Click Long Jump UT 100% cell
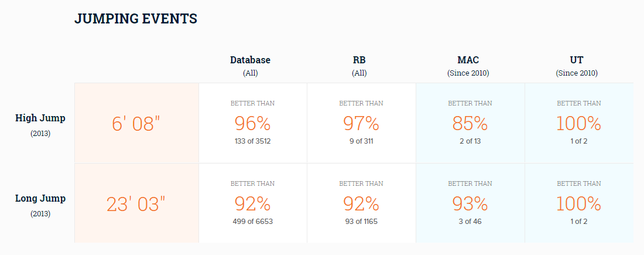Image resolution: width=644 pixels, height=255 pixels. tap(579, 203)
